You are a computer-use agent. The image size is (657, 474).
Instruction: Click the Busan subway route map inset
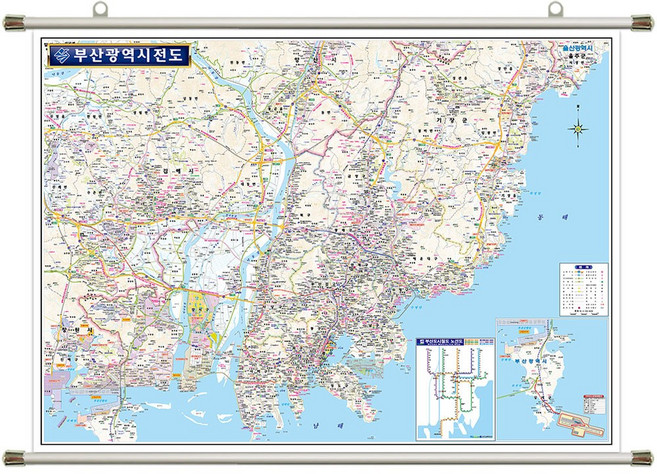point(455,389)
